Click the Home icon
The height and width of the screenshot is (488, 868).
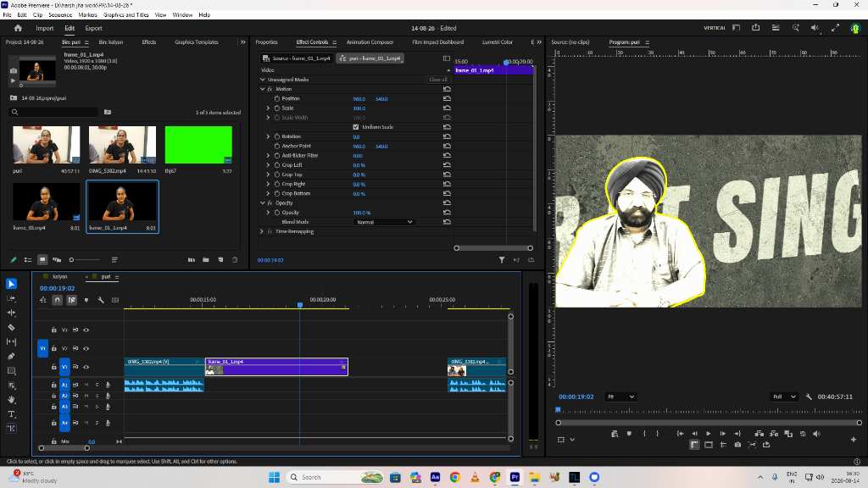[x=18, y=28]
